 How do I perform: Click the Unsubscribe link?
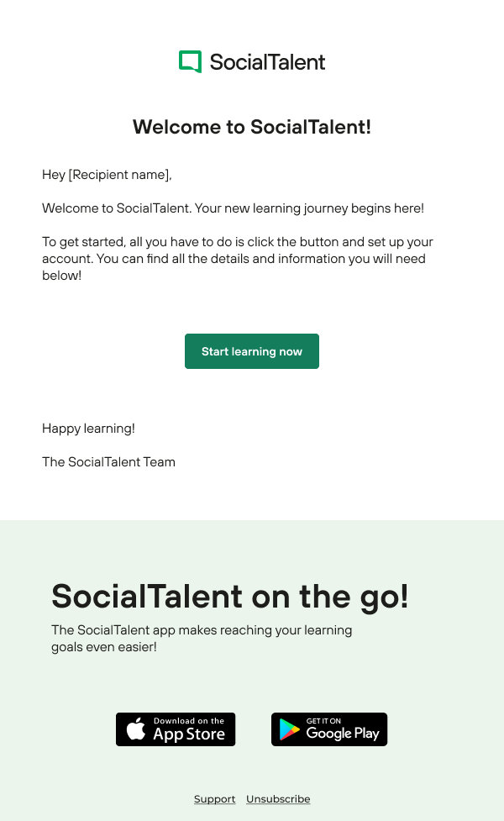click(x=278, y=799)
